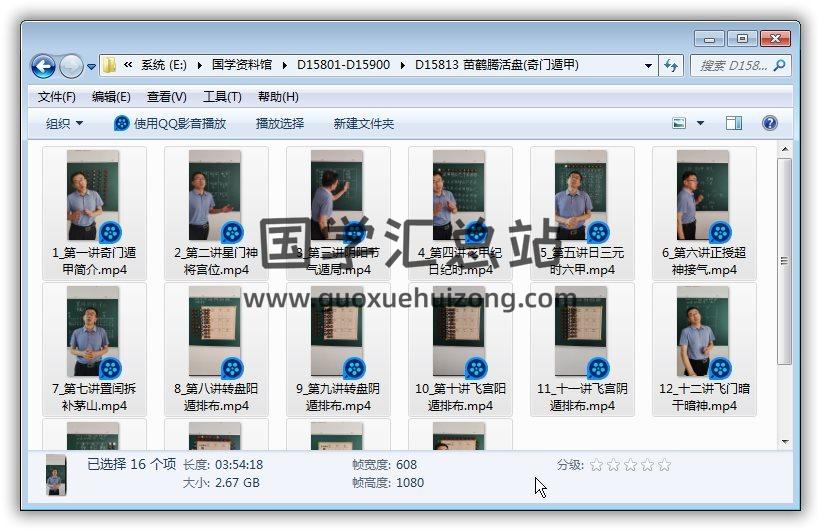
Task: Click 帧高度: 1080 in details pane
Action: 388,483
